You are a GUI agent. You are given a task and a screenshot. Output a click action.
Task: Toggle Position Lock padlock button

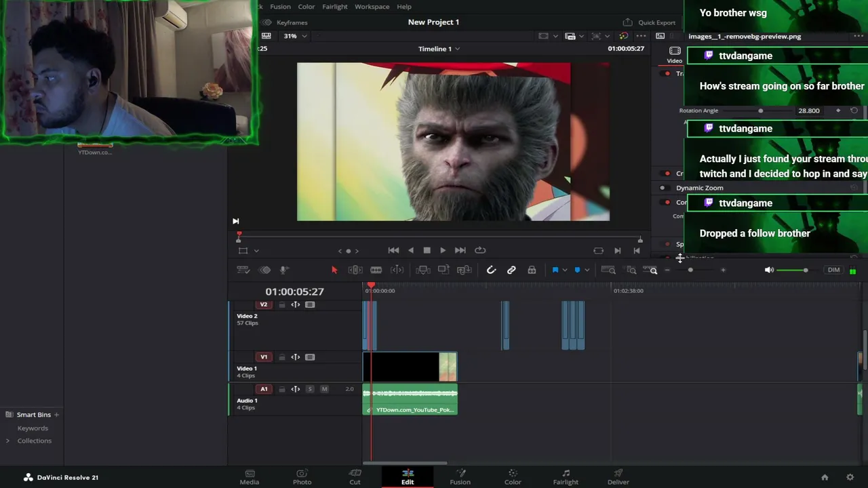pyautogui.click(x=532, y=270)
